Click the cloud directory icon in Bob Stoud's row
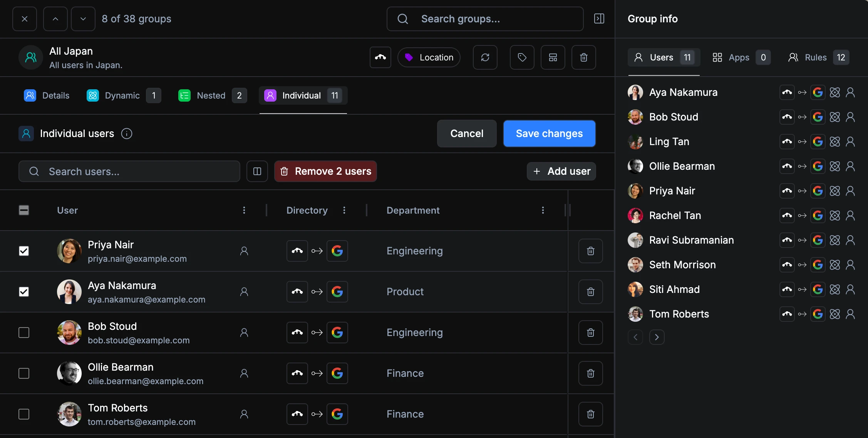 [297, 332]
